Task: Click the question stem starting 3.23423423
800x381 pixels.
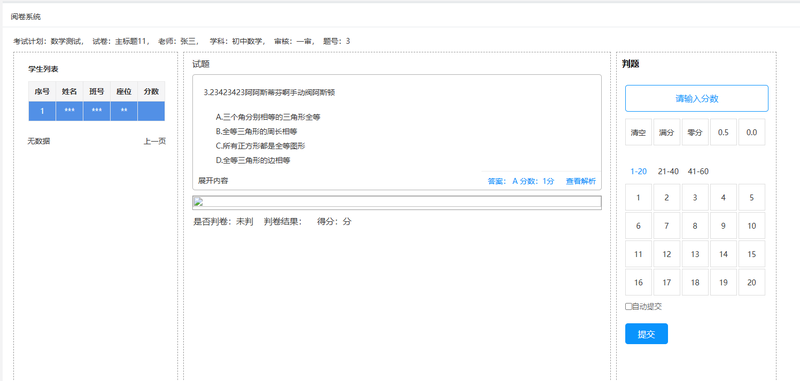Action: click(x=269, y=92)
